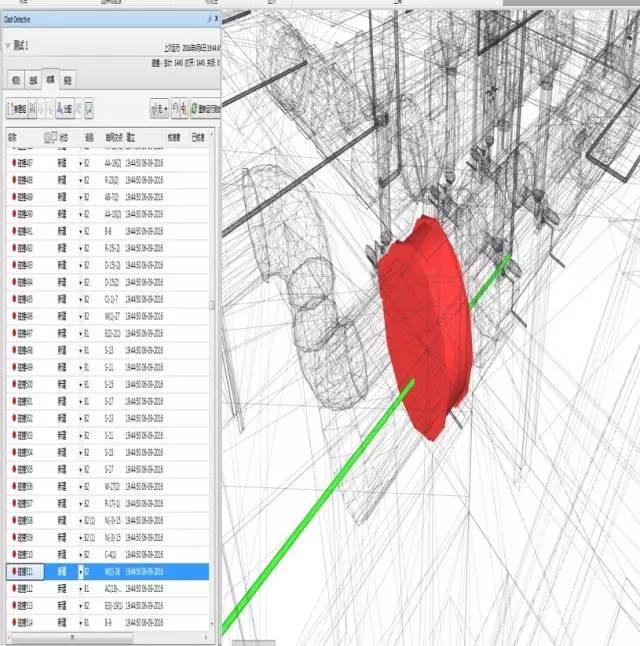This screenshot has height=646, width=640.
Task: Switch to the Rules tab
Action: [15, 79]
